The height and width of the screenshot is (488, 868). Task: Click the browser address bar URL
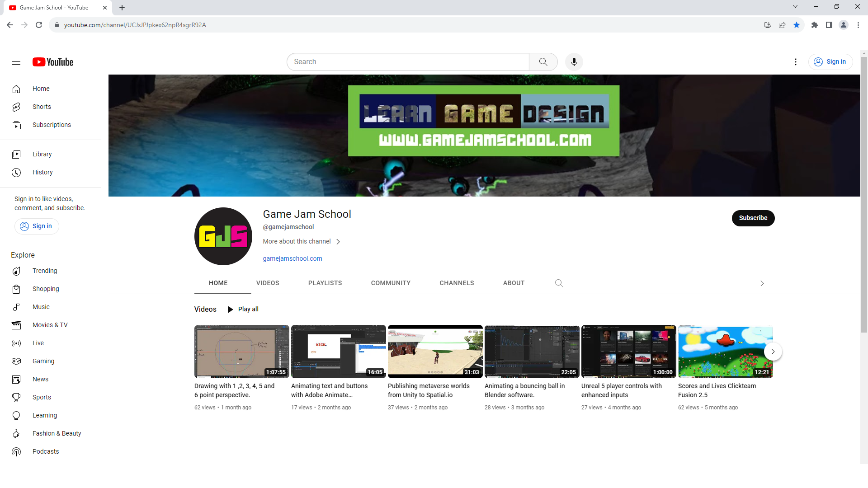[135, 25]
